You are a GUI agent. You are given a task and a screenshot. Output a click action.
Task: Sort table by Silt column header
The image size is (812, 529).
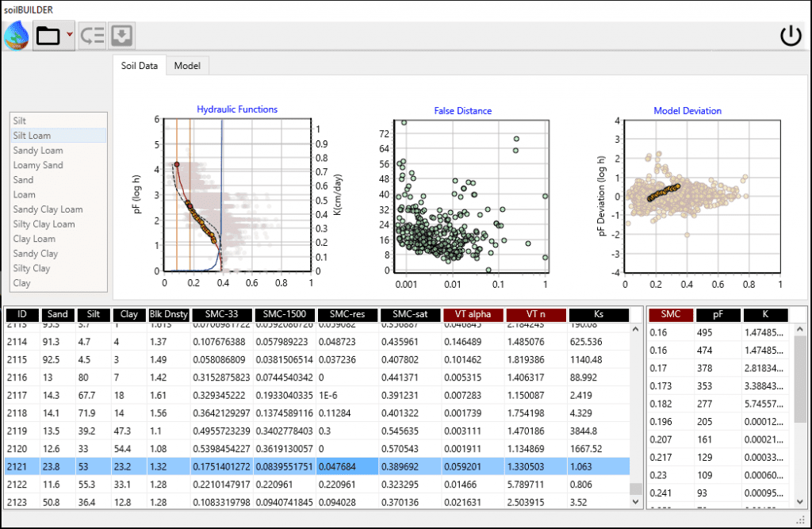pyautogui.click(x=94, y=315)
